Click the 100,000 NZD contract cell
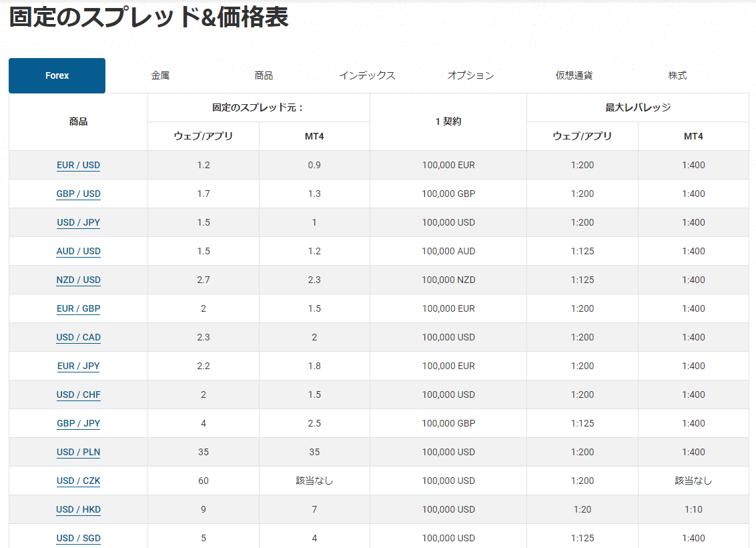The height and width of the screenshot is (548, 756). click(448, 280)
